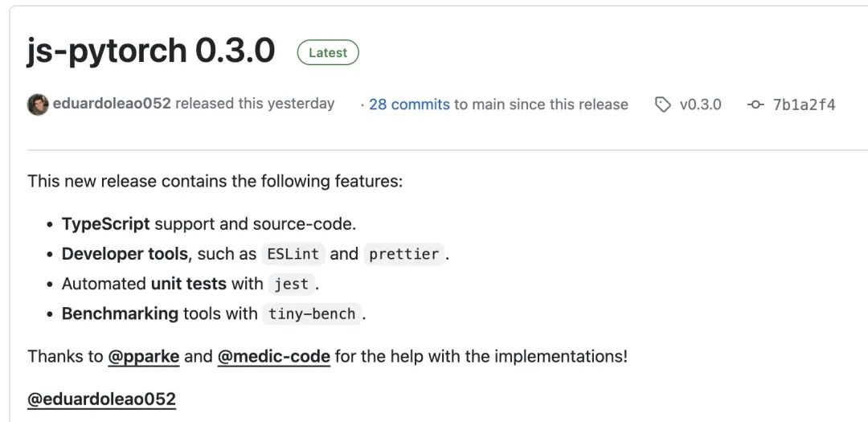Click the bold unit tests text
Viewport: 868px width, 422px height.
[189, 284]
